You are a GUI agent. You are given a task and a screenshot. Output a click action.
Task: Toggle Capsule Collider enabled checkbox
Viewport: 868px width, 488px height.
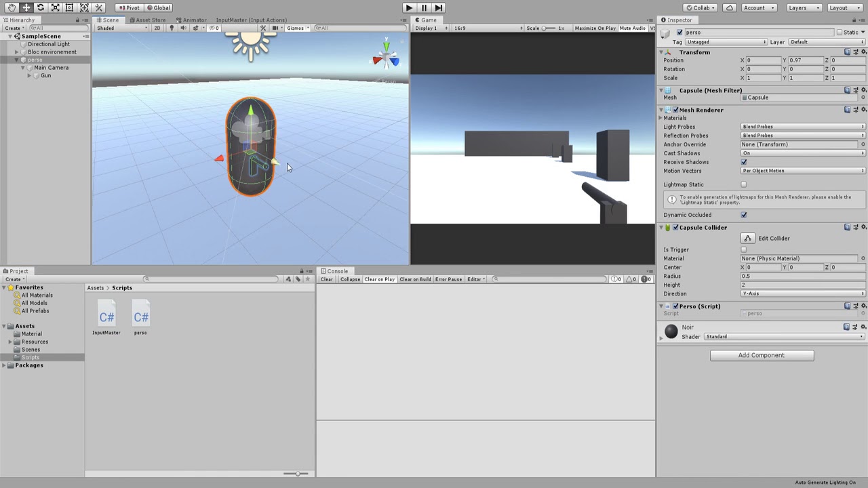pyautogui.click(x=675, y=228)
